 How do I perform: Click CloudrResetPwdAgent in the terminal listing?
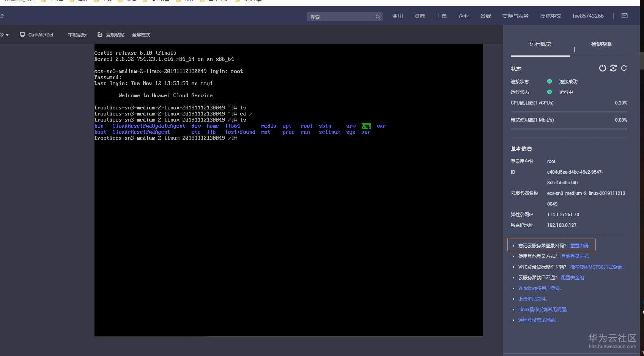click(x=141, y=132)
